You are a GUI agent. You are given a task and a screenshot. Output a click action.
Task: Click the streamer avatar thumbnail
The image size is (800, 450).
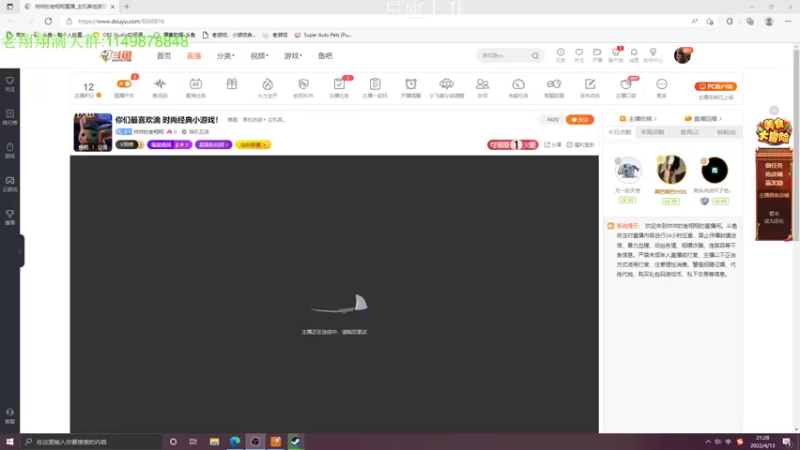(93, 132)
